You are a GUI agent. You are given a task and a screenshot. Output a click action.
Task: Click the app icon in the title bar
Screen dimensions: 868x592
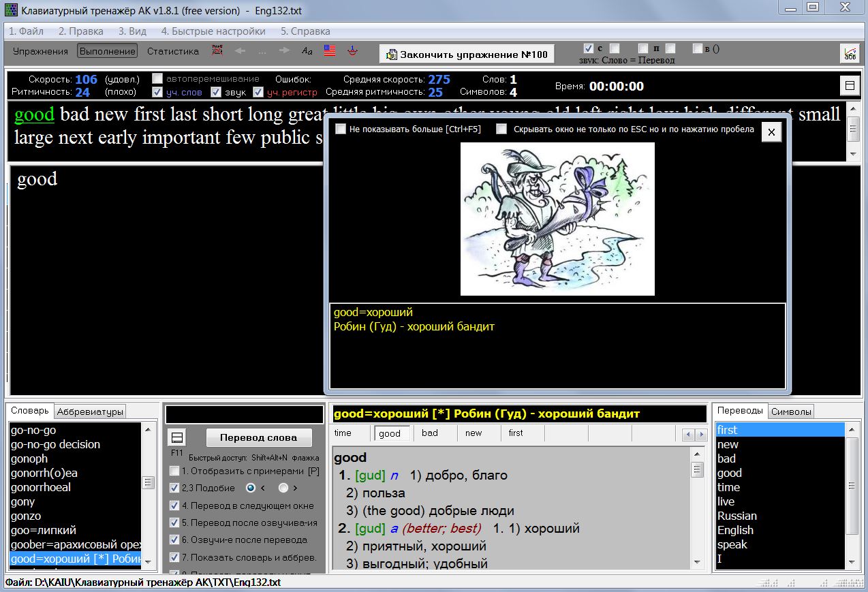tap(10, 11)
